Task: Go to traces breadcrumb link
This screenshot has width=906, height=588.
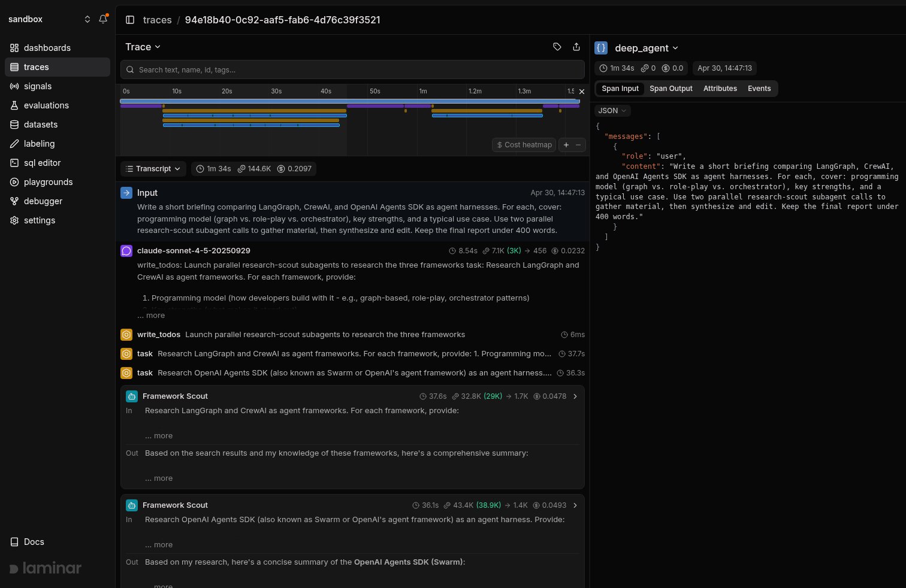Action: (x=158, y=20)
